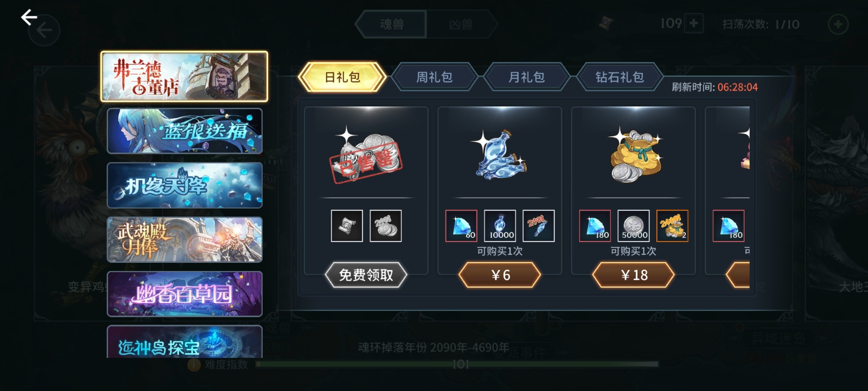This screenshot has width=868, height=391.
Task: Switch to the 月礼包 tab
Action: tap(526, 77)
